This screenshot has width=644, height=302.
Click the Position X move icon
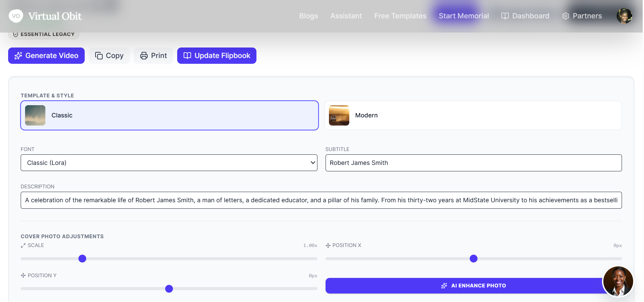328,245
